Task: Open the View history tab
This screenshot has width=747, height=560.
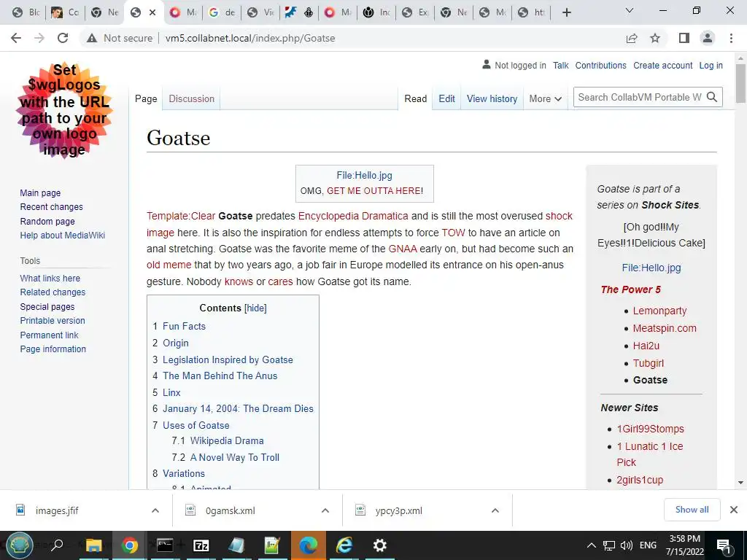Action: (492, 98)
